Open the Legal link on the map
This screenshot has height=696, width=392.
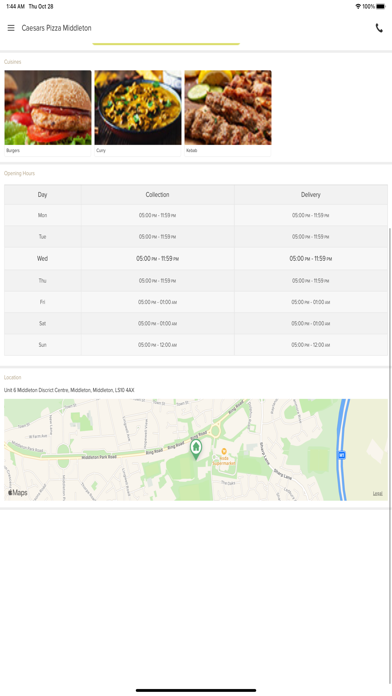coord(377,494)
